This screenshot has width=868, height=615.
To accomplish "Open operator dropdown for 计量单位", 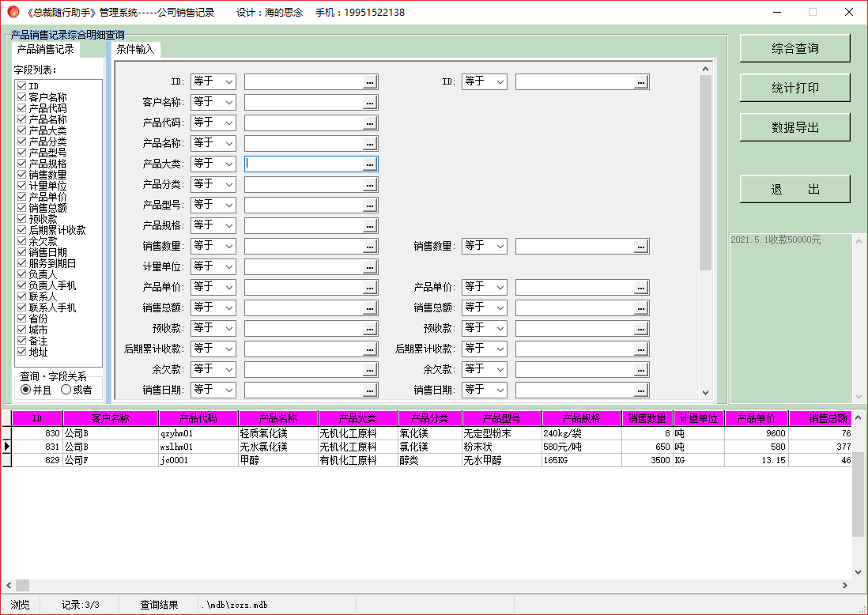I will coord(213,267).
